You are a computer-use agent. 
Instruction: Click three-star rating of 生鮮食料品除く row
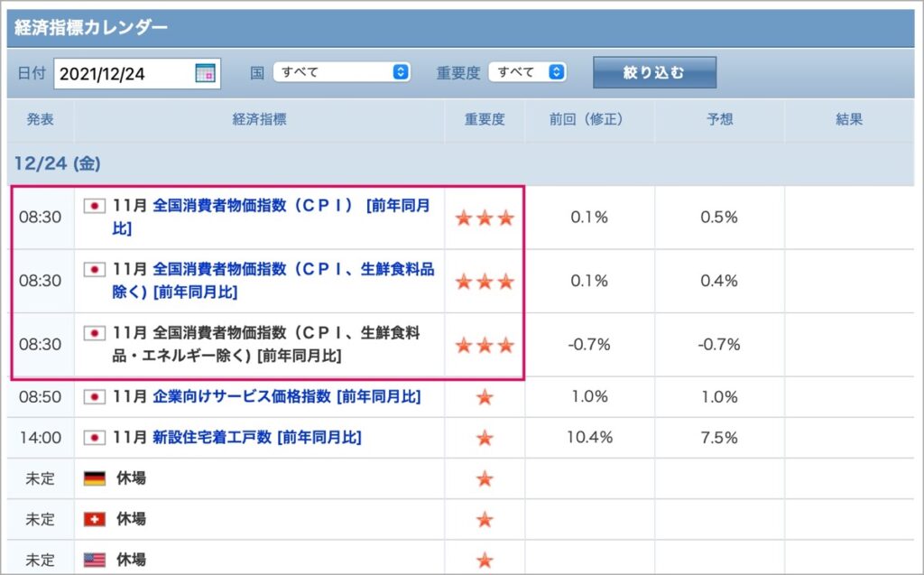click(485, 282)
